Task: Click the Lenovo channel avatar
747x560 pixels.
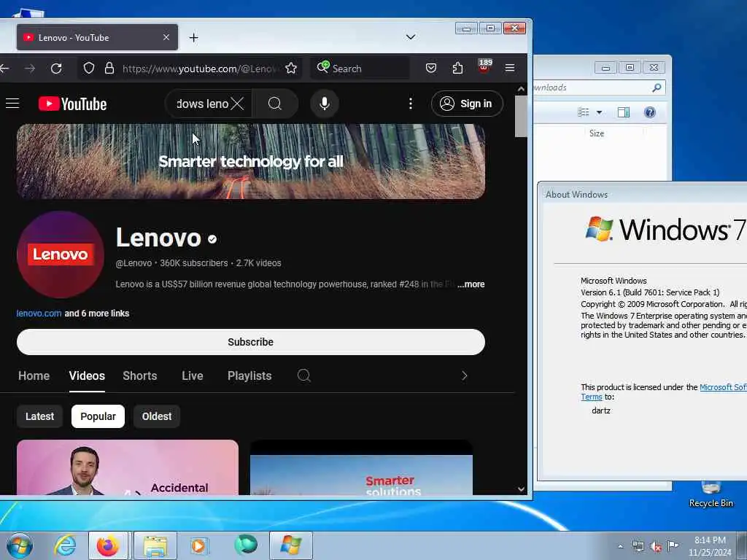Action: [60, 254]
